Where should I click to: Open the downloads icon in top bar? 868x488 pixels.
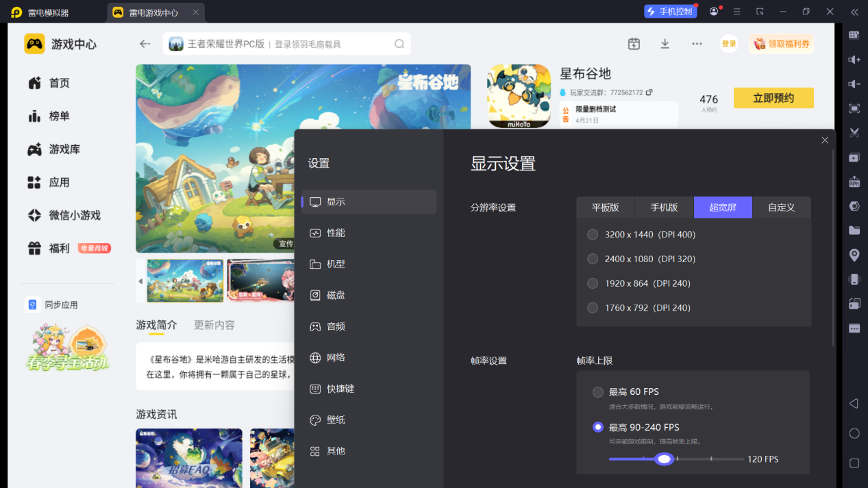665,44
